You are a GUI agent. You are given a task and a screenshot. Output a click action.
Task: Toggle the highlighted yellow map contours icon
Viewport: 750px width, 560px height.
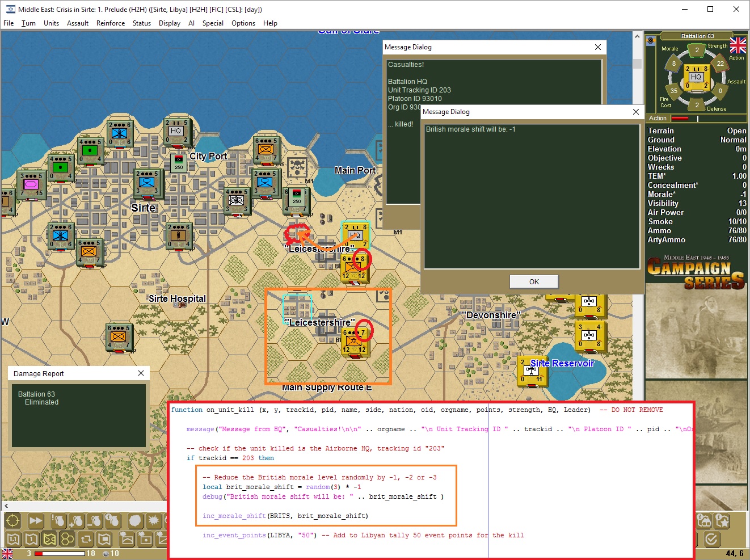49,539
